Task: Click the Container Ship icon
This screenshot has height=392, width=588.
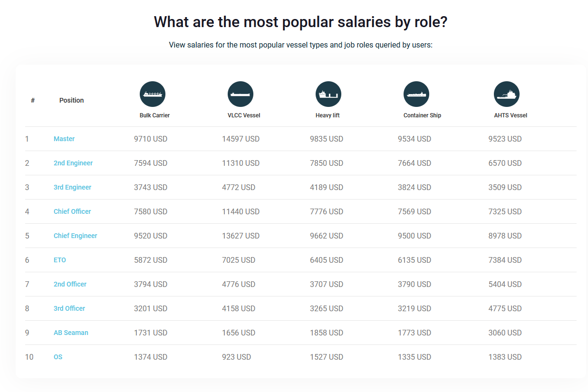Action: (416, 94)
